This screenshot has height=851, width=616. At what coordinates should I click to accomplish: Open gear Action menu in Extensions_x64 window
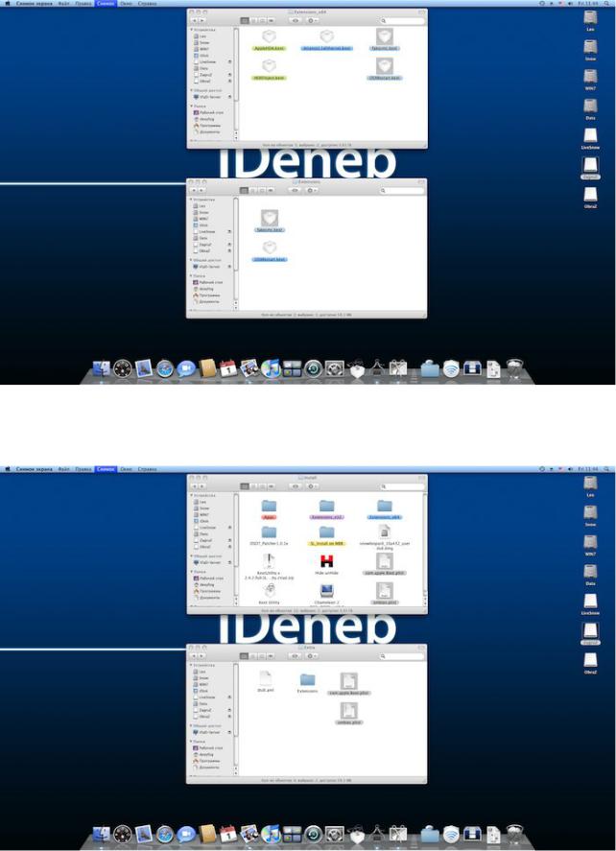pos(313,20)
